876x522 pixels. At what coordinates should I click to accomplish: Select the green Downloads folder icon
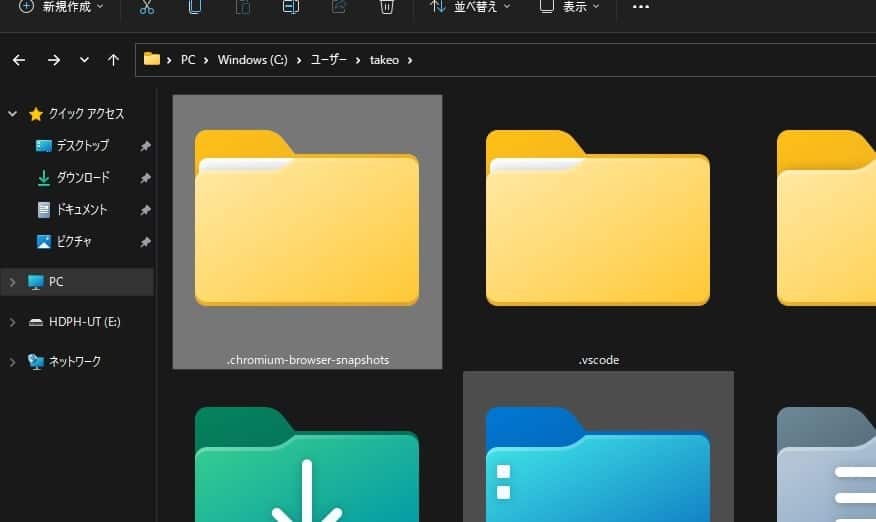(x=307, y=464)
